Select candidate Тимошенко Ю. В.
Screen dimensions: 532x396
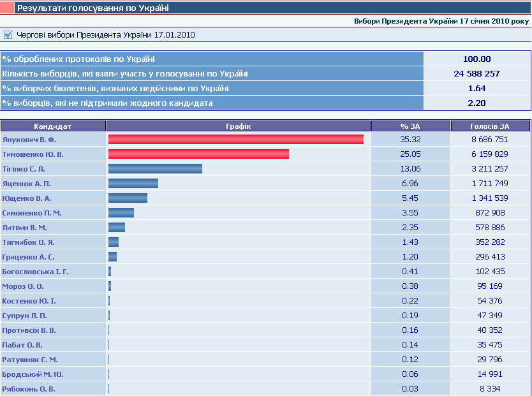[33, 154]
